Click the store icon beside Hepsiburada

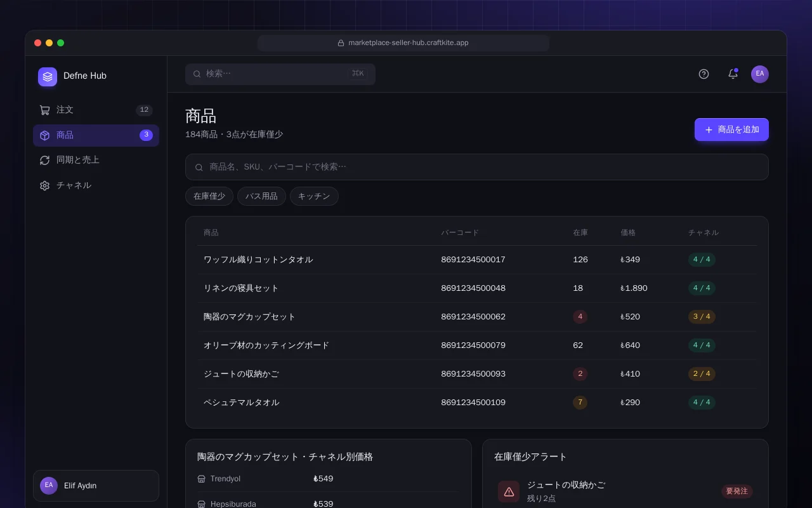pos(202,504)
